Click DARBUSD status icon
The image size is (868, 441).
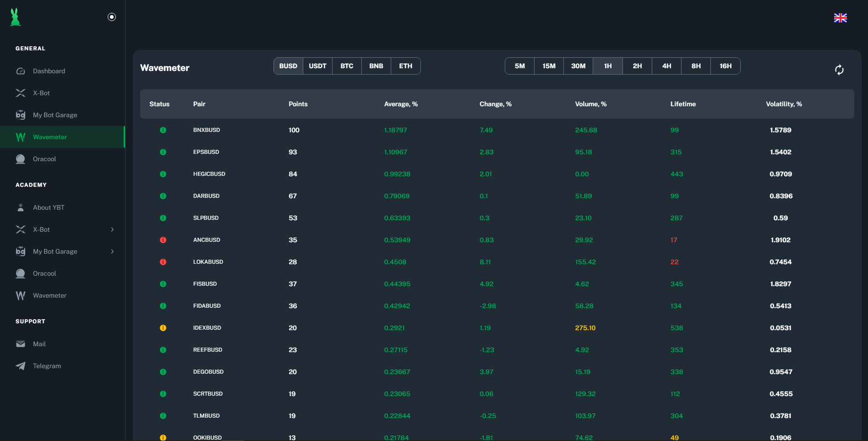pos(163,196)
